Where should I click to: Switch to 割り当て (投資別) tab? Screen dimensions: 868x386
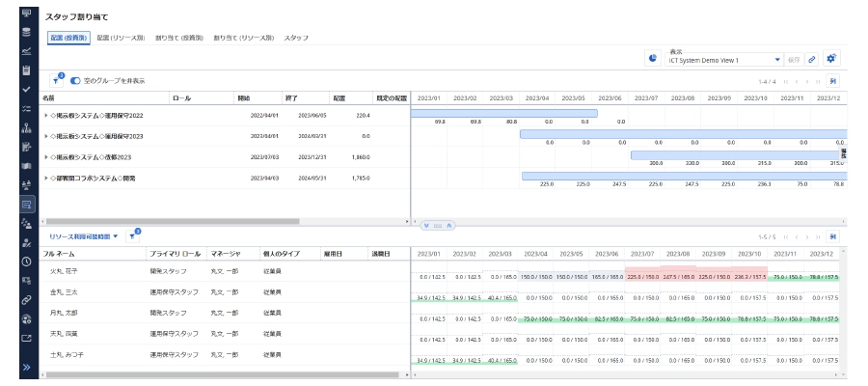(178, 39)
